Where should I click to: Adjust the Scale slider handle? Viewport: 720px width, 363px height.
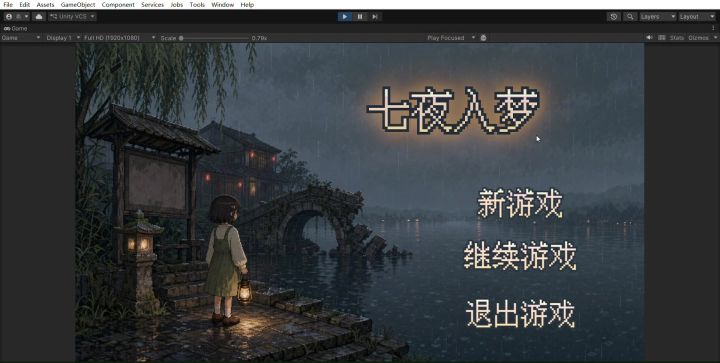[x=181, y=38]
